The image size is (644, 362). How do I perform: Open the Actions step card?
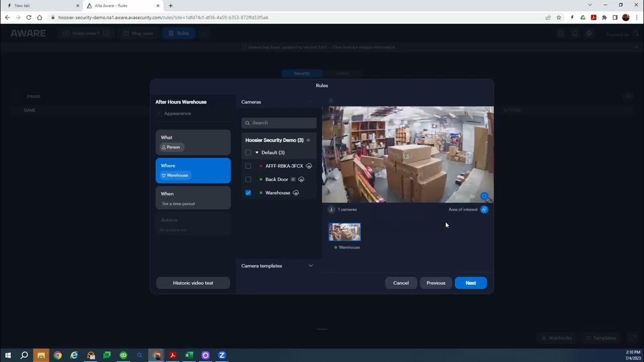[x=193, y=224]
